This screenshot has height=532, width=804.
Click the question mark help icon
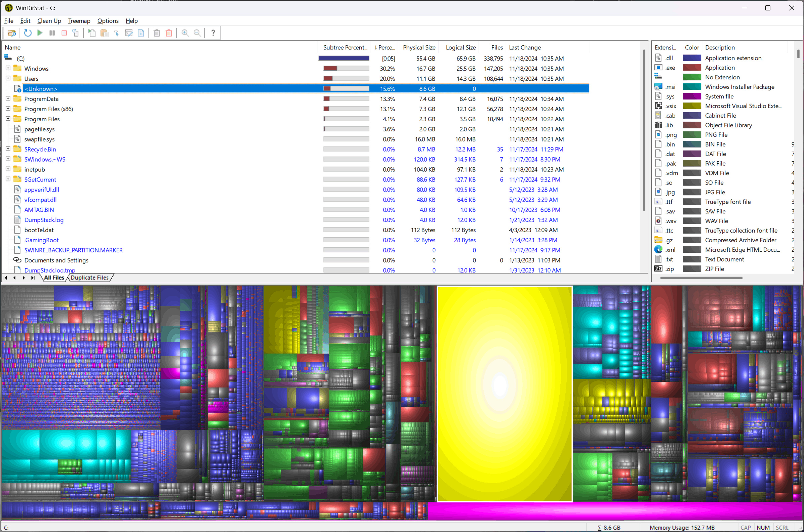pos(213,33)
